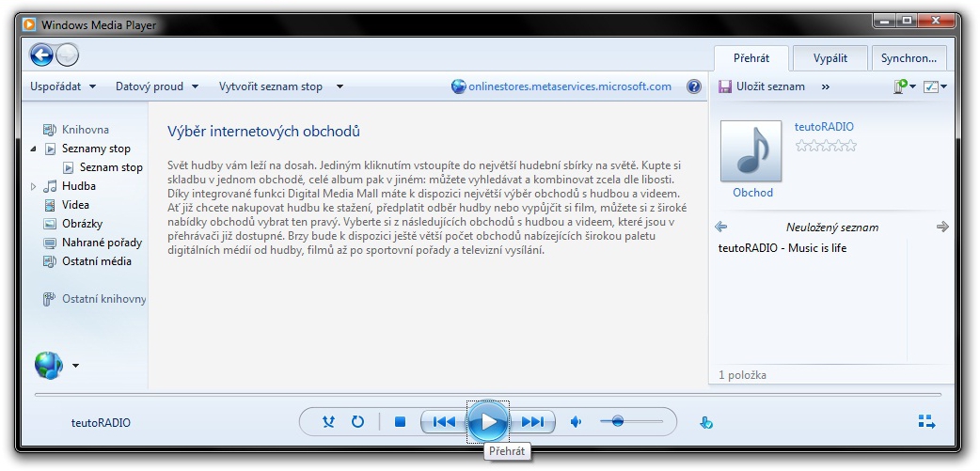Select Knihovna in the navigation tree
980x471 pixels.
(x=86, y=130)
